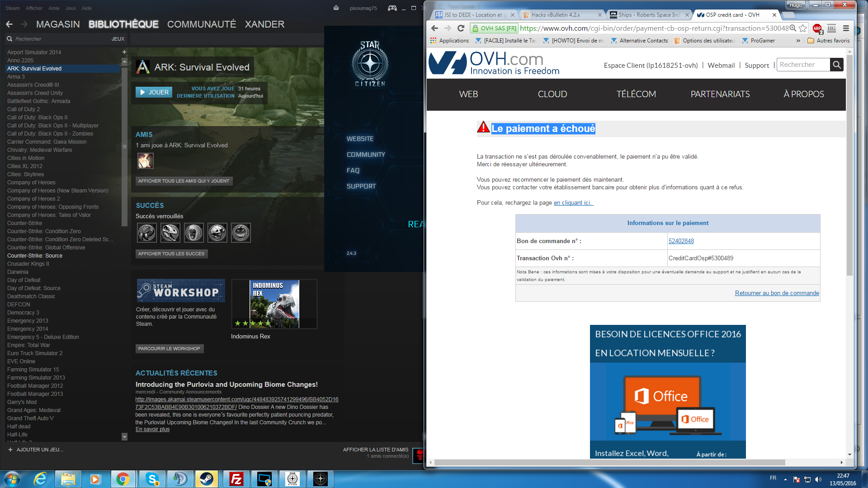Open Steam Big Picture controller icon
Screen dimensions: 868x488
(x=392, y=8)
